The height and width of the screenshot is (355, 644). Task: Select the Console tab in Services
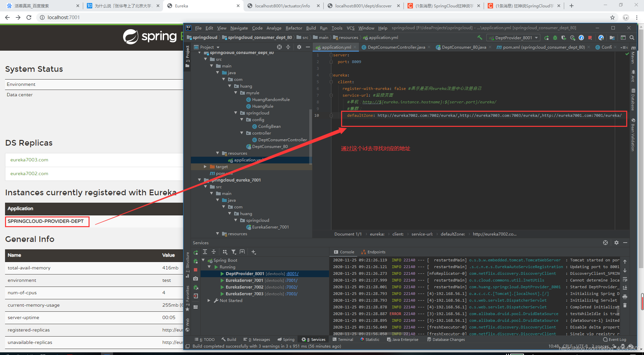click(344, 252)
